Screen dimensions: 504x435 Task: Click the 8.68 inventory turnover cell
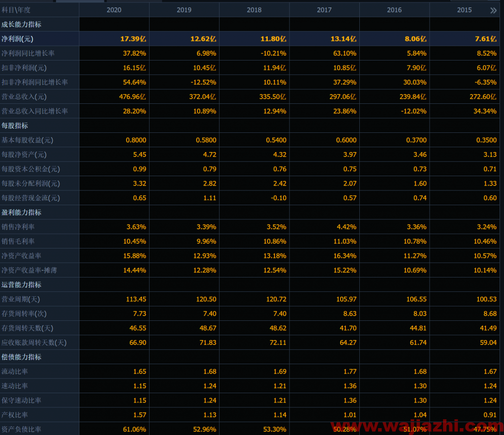[490, 313]
